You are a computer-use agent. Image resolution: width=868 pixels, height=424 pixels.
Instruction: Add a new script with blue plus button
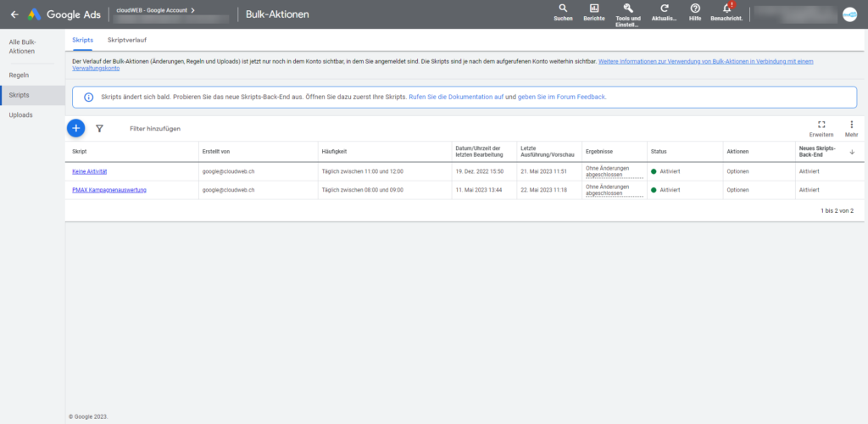click(x=75, y=128)
